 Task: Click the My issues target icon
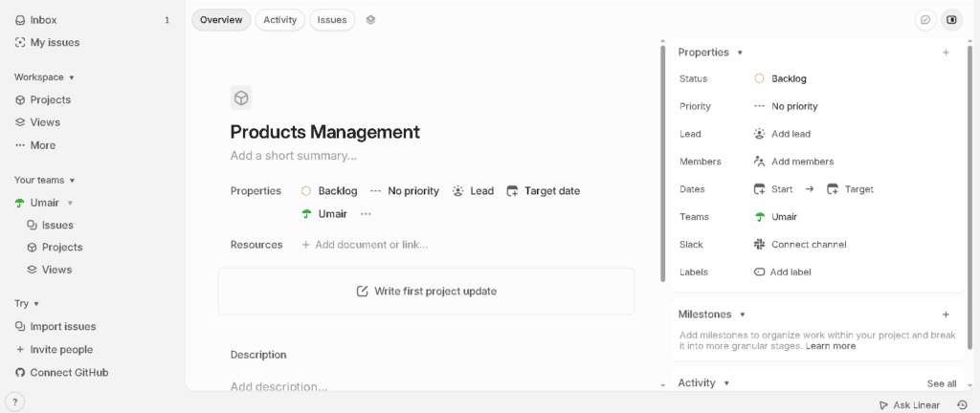[20, 42]
